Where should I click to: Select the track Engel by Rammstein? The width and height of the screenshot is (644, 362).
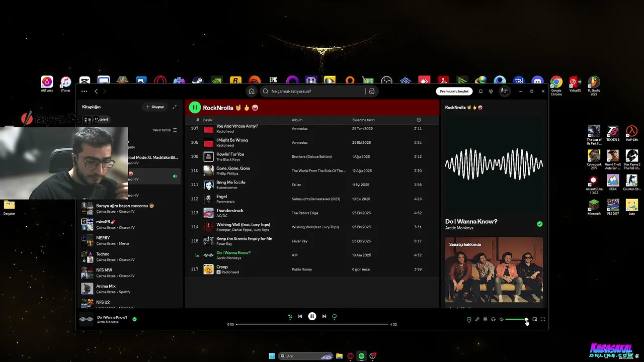[312, 199]
